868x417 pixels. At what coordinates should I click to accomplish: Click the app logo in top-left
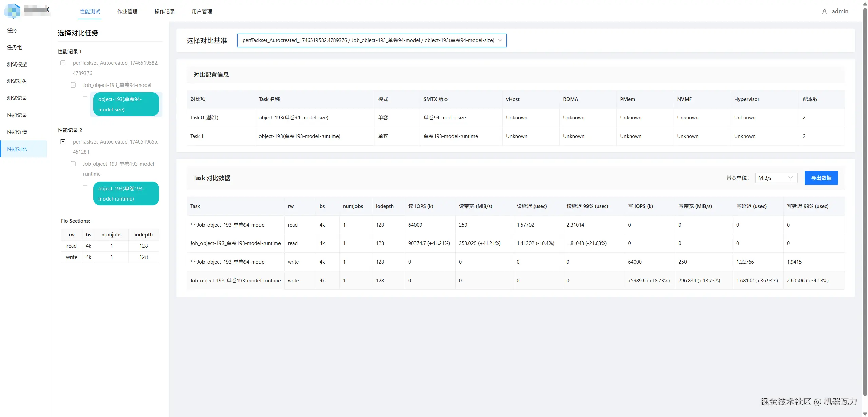(12, 11)
